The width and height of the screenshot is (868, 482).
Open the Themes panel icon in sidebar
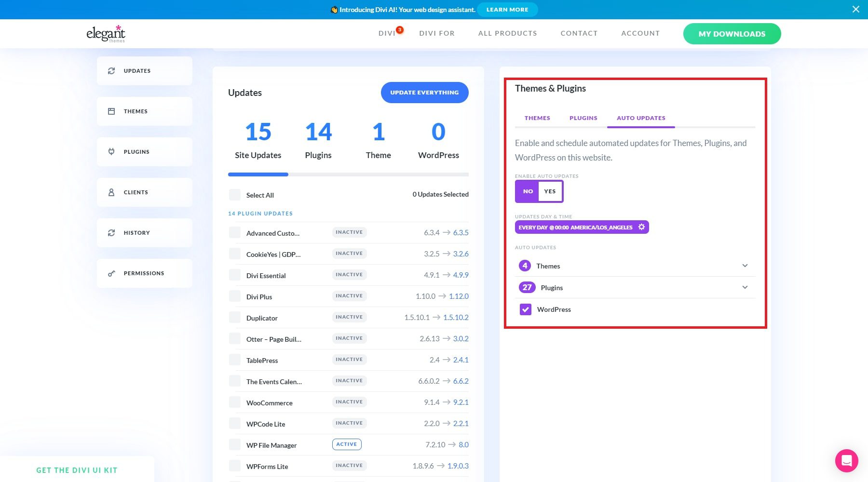111,111
